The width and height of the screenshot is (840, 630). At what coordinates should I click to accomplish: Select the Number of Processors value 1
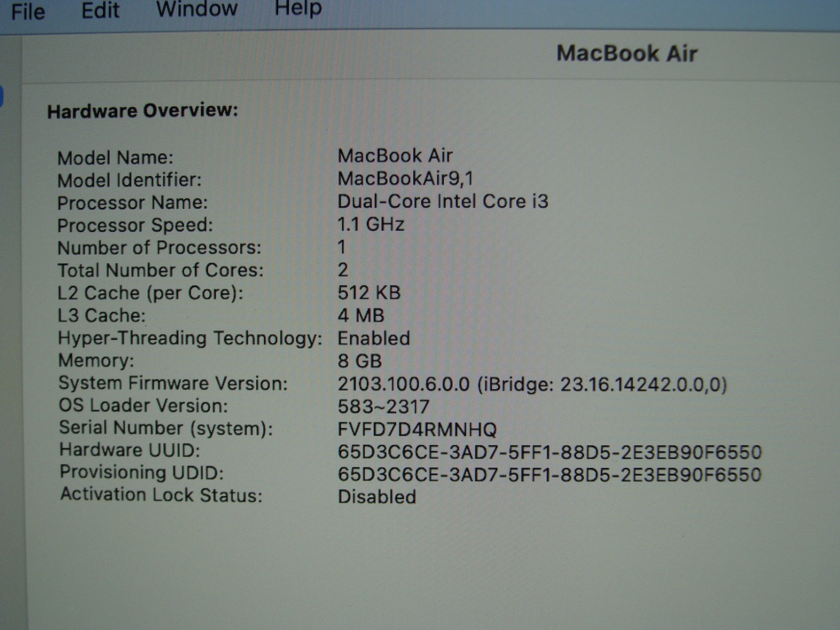[342, 247]
